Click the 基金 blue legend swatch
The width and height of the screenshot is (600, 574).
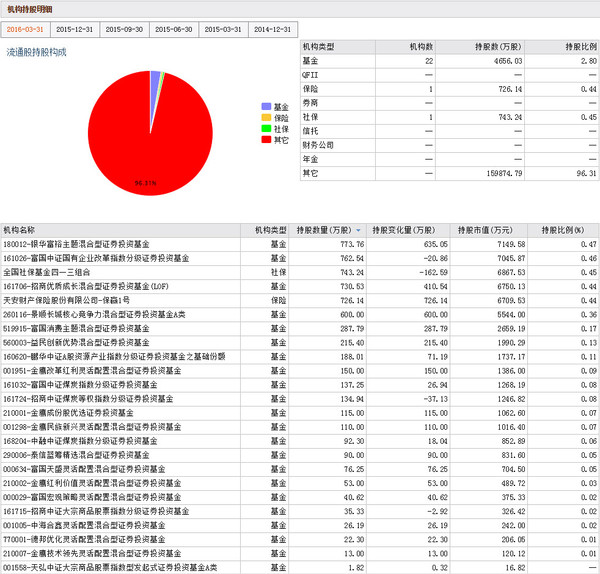(265, 106)
